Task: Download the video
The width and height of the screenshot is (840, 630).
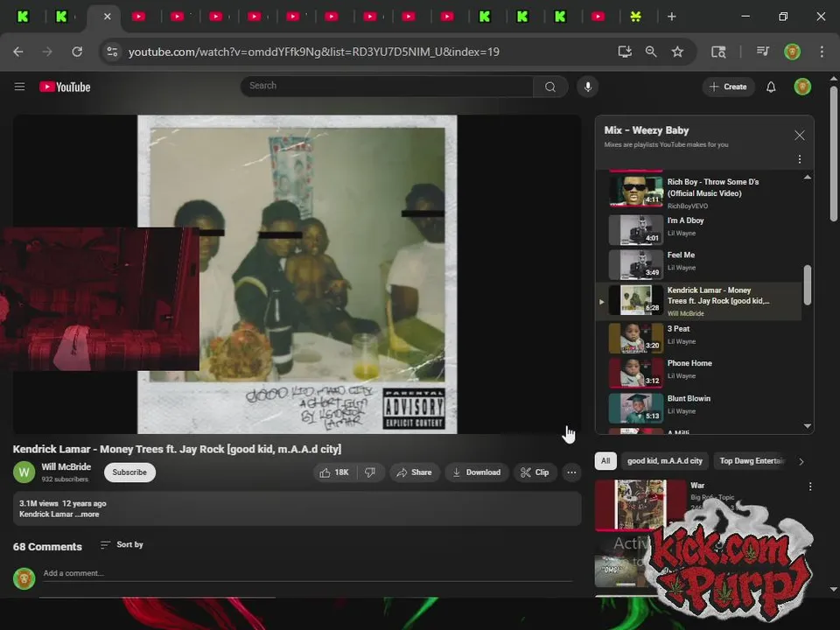Action: 476,472
